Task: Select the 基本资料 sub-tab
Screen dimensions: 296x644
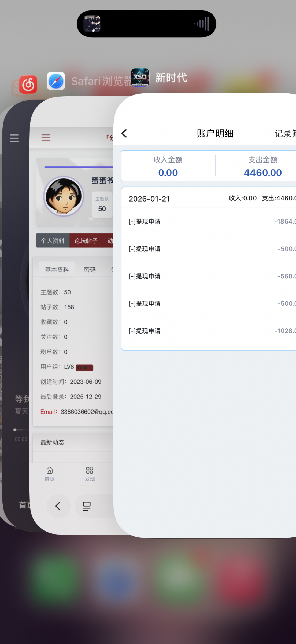Action: click(57, 270)
